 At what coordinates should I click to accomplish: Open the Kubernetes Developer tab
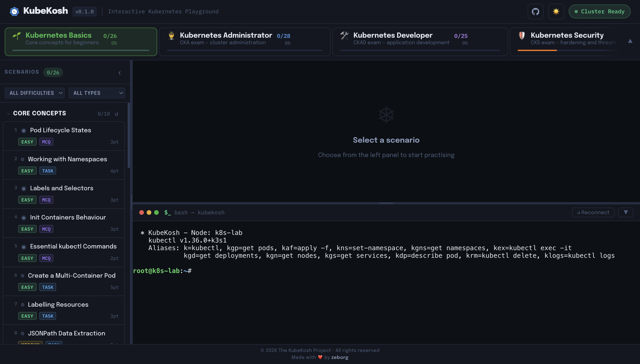tap(420, 42)
